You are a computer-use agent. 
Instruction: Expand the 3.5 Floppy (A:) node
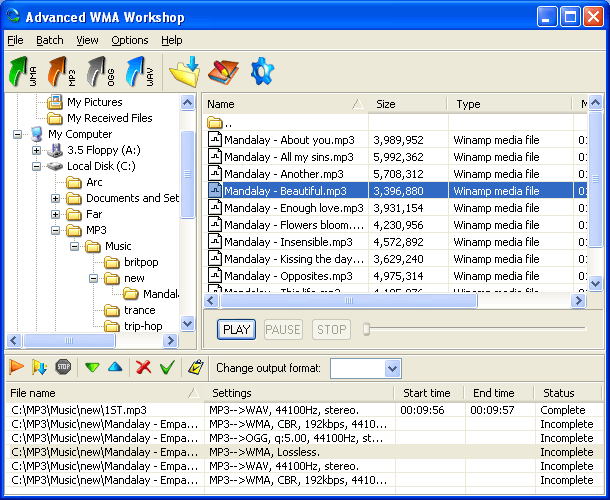click(x=37, y=151)
